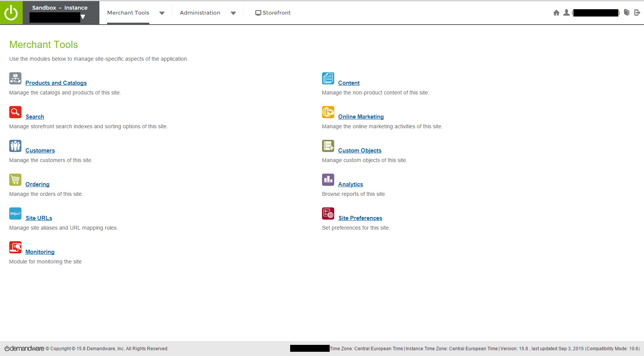This screenshot has height=356, width=644.
Task: Click 'Browse reports of this site' text
Action: [x=354, y=194]
